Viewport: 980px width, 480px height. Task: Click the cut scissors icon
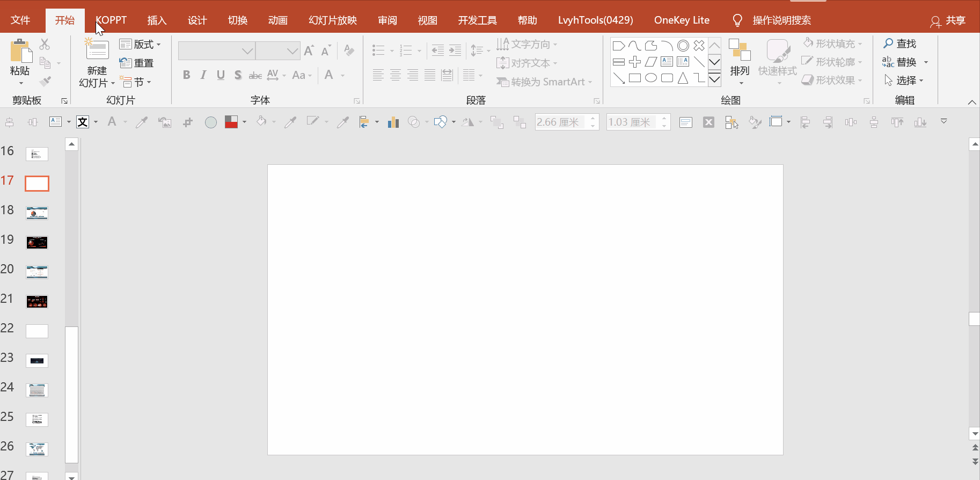[45, 44]
